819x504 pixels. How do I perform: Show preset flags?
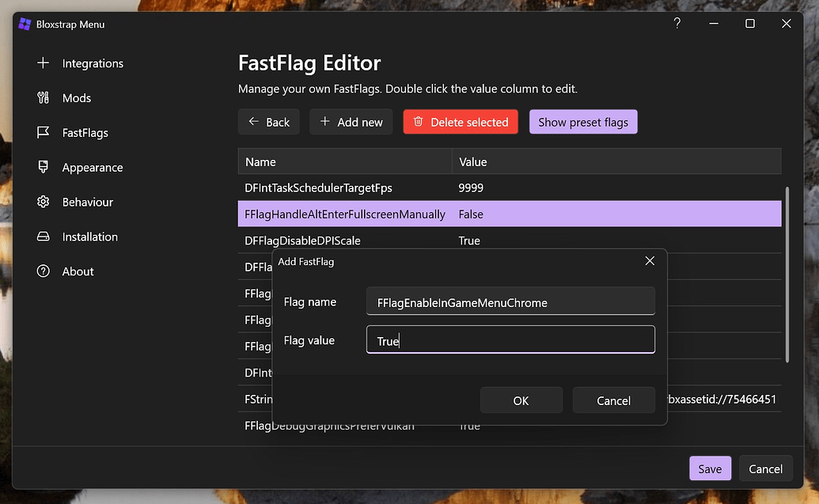click(x=583, y=122)
